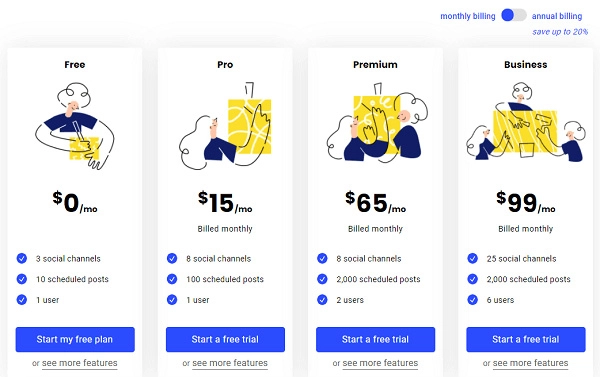600x377 pixels.
Task: Click the Start my free plan button
Action: [75, 339]
